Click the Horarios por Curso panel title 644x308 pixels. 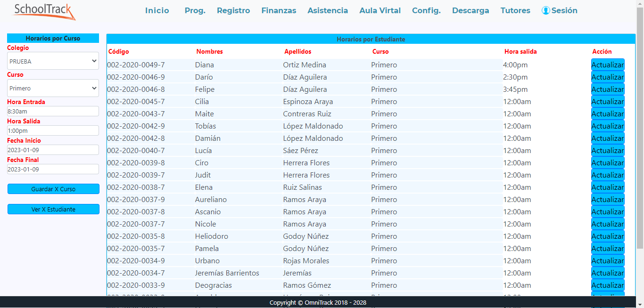53,38
